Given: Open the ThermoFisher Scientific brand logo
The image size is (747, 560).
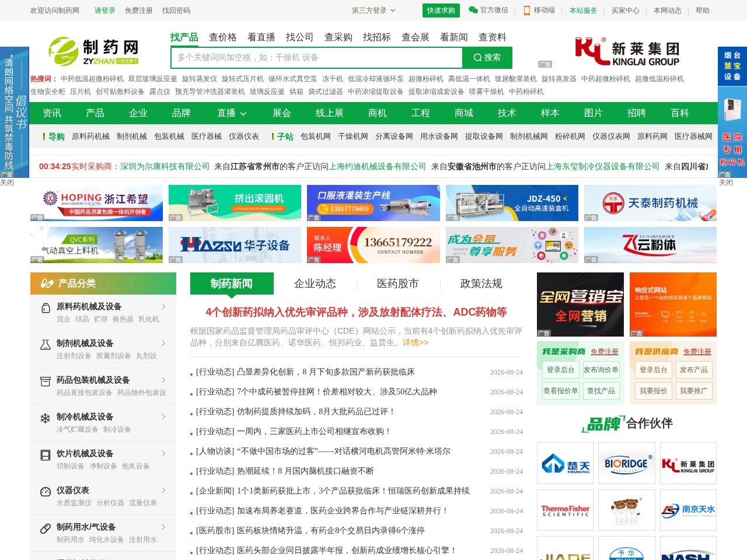Looking at the screenshot, I should point(565,510).
